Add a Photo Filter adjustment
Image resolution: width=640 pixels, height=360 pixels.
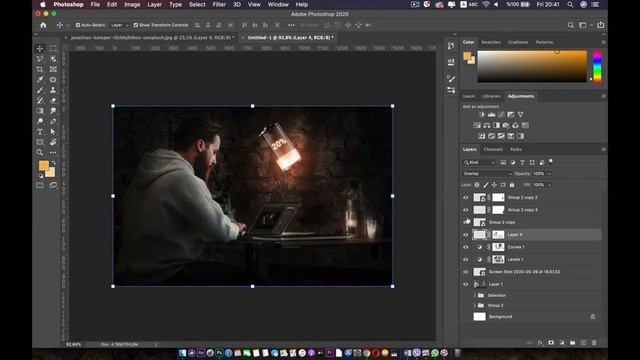click(506, 125)
